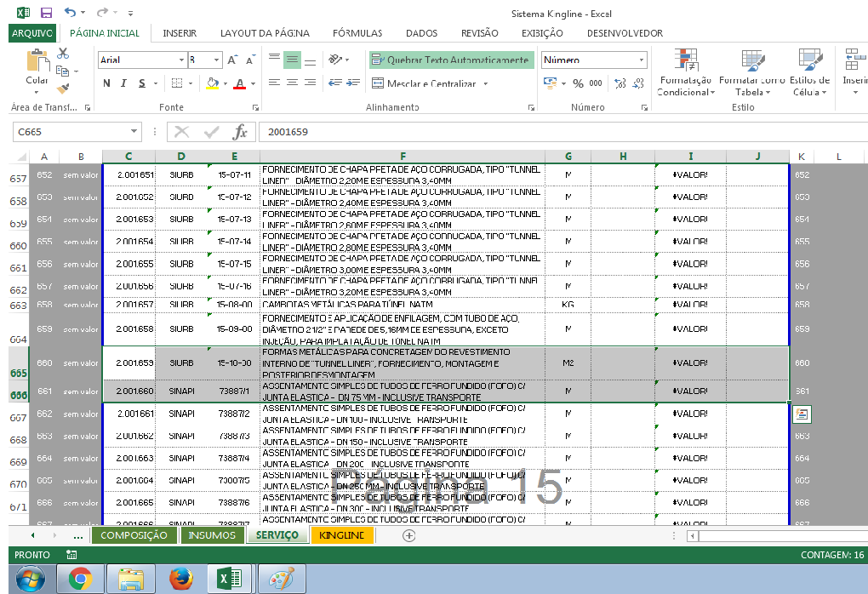Screen dimensions: 868x594
Task: Switch to FÓRMULAS ribbon tab
Action: (357, 33)
